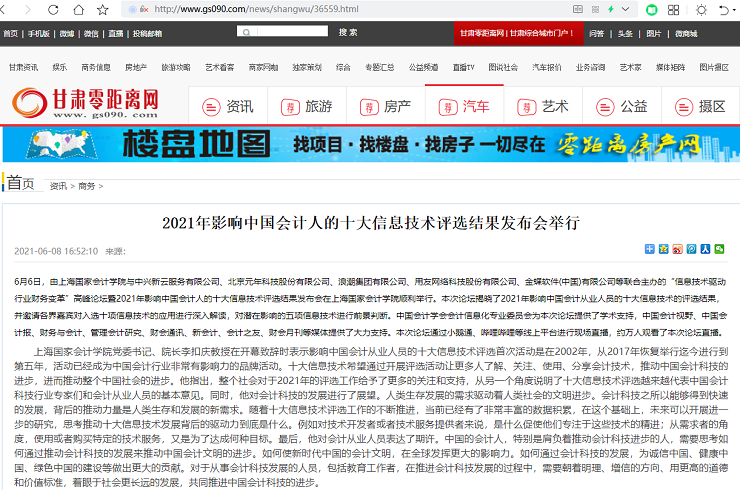The width and height of the screenshot is (740, 490).
Task: Share article to Renren icon
Action: (705, 247)
